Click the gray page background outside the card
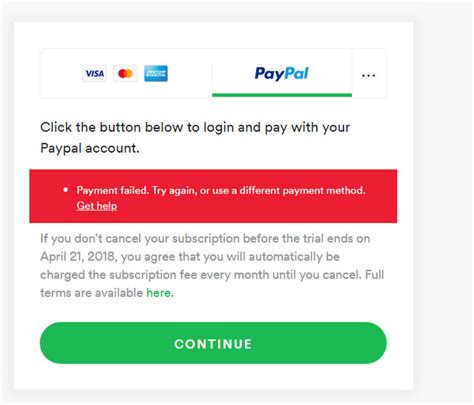 (443, 200)
